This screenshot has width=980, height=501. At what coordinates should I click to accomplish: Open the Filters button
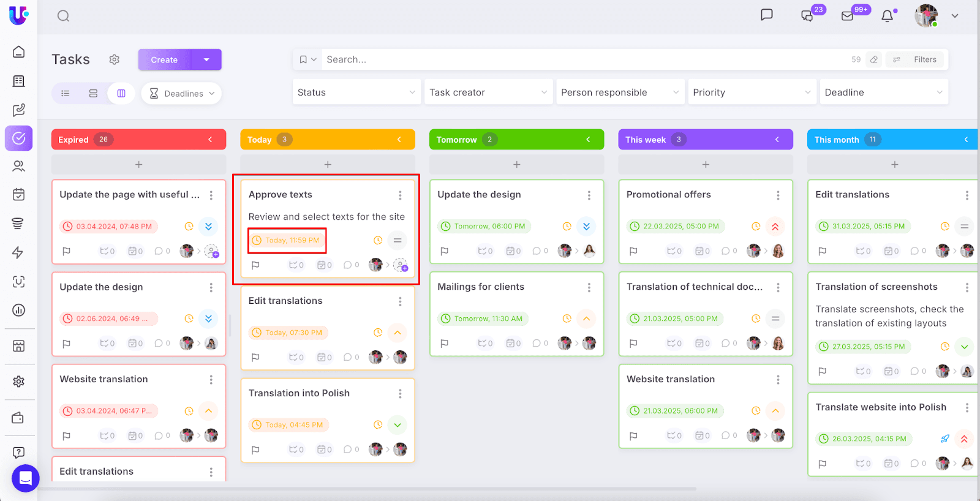coord(917,59)
